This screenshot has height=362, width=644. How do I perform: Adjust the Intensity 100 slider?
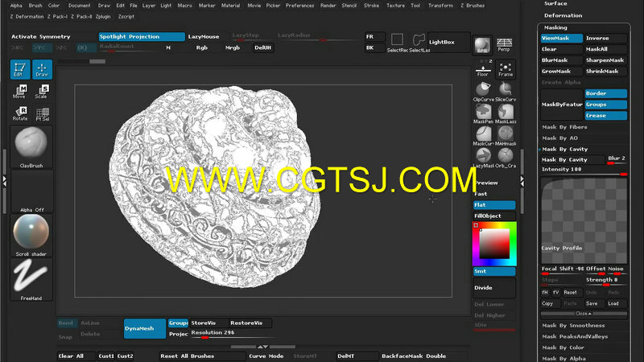click(x=584, y=170)
